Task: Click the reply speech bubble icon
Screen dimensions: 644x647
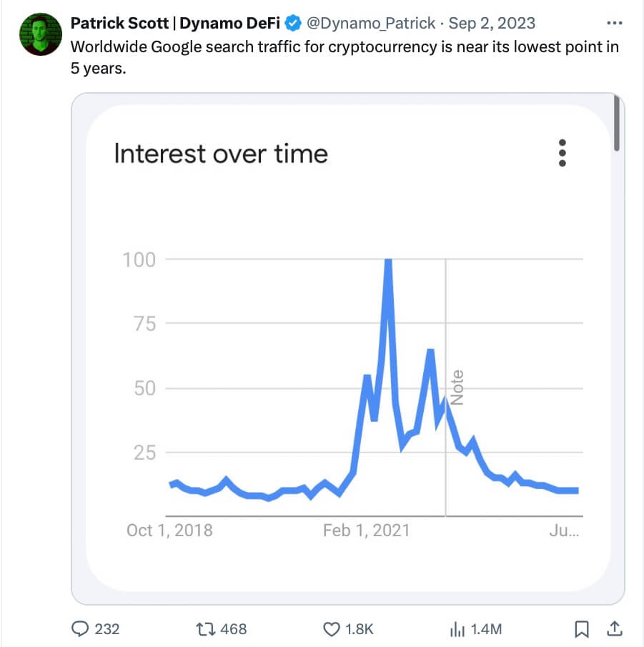Action: coord(80,629)
